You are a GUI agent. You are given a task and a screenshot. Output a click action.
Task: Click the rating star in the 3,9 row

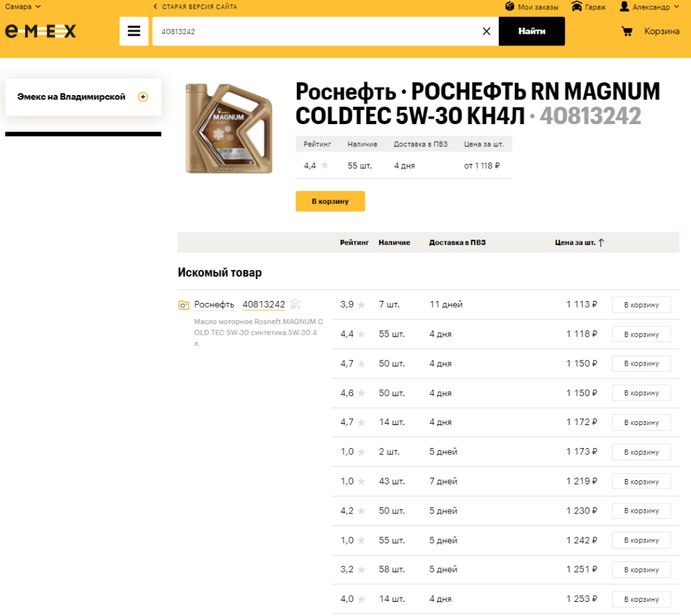pos(362,305)
